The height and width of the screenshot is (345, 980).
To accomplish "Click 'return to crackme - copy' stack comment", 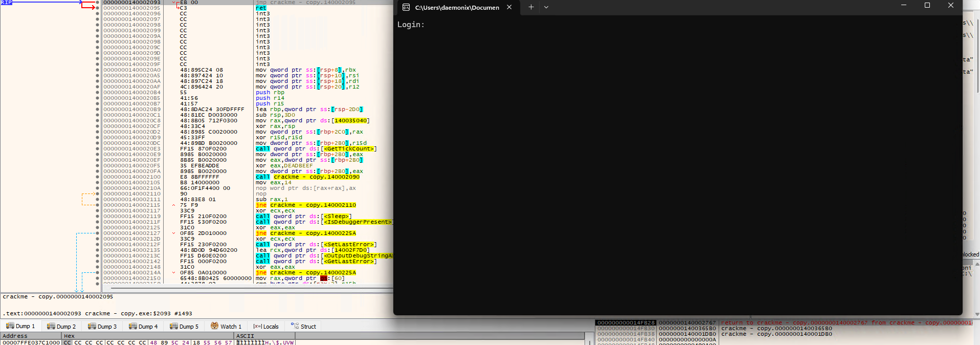I will pos(847,323).
